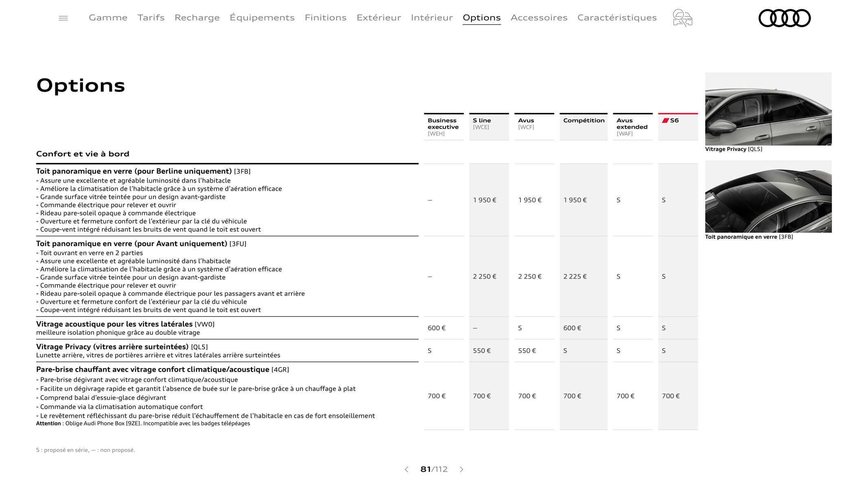Open the Équipements tab
868x488 pixels.
tap(262, 17)
